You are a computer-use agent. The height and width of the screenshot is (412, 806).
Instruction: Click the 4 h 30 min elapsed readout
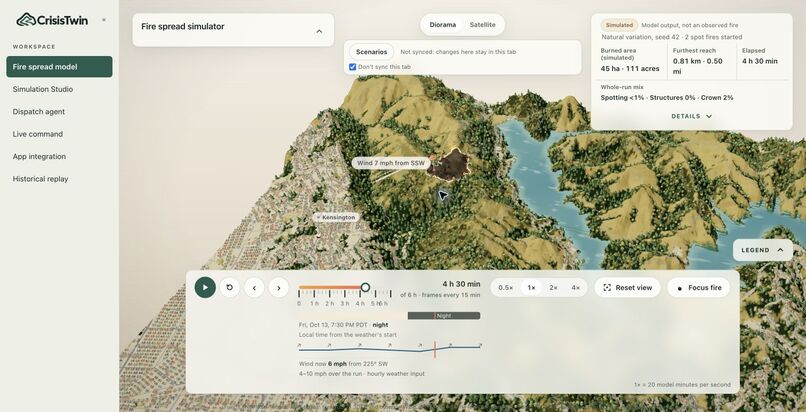pos(760,61)
